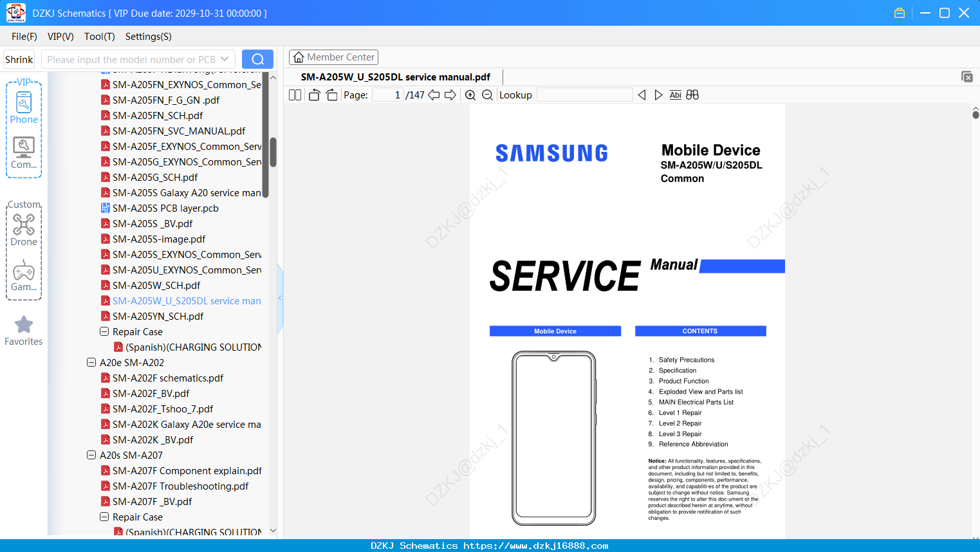Open SM-A207F _BV.pdf
This screenshot has width=980, height=552.
[x=152, y=502]
